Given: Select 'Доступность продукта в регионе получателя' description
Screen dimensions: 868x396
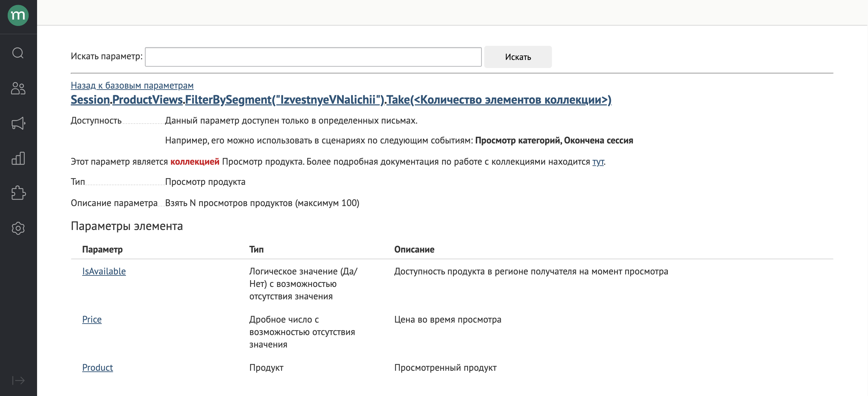Looking at the screenshot, I should coord(531,271).
